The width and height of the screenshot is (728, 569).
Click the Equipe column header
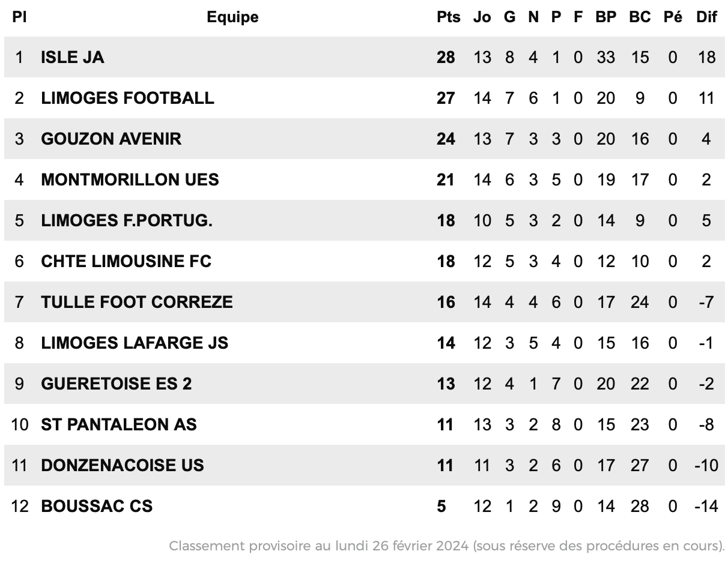(x=232, y=17)
